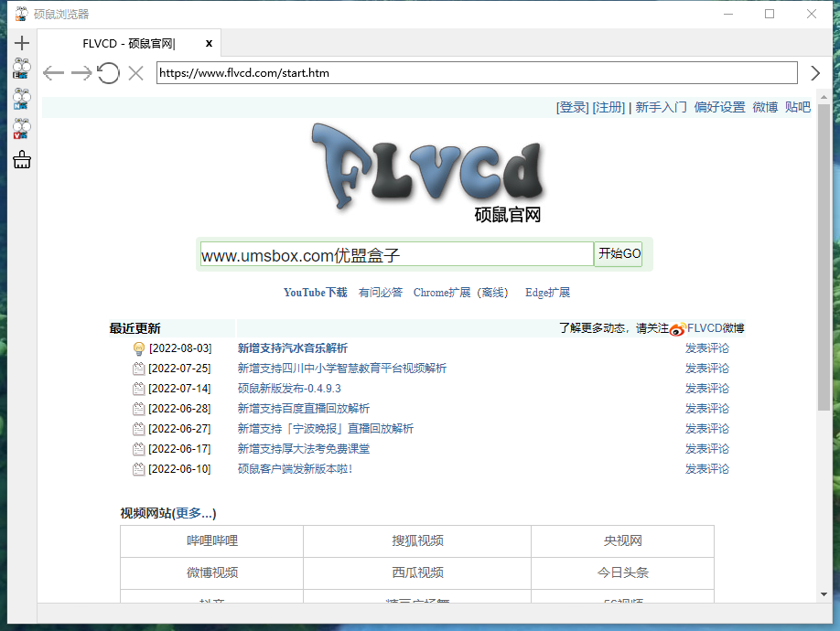This screenshot has height=631, width=840.
Task: Click the Weibo icon beside FLVCD微博
Action: 678,329
